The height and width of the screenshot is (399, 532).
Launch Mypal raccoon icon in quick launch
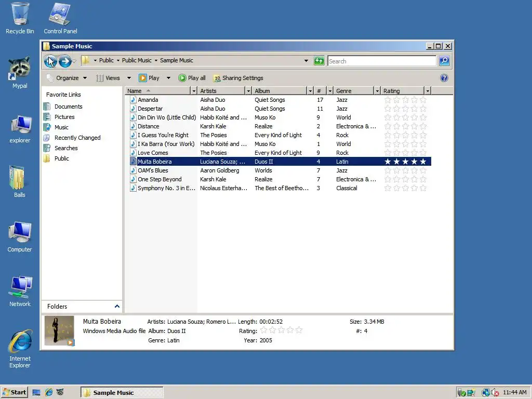tap(60, 393)
